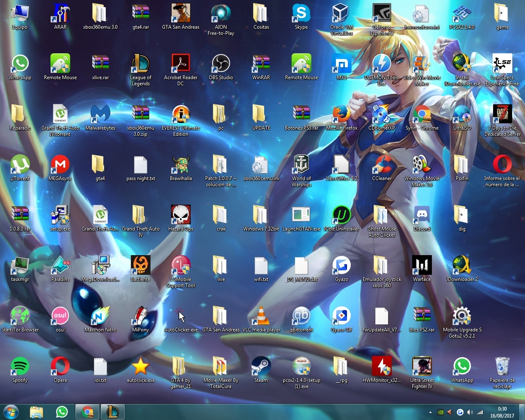Show hidden system tray icons

click(x=430, y=412)
